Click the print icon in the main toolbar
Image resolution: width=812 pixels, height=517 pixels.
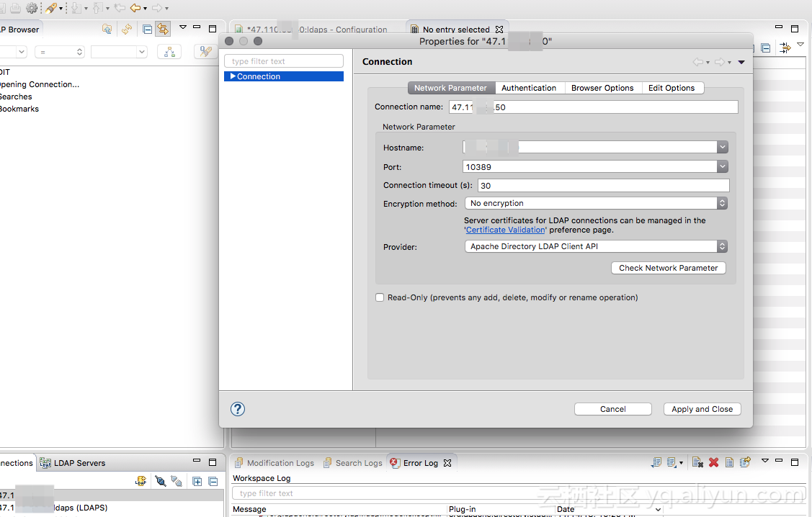(16, 8)
